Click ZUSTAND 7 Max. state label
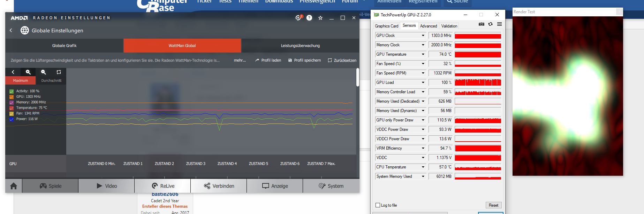Image resolution: width=644 pixels, height=214 pixels. (321, 164)
